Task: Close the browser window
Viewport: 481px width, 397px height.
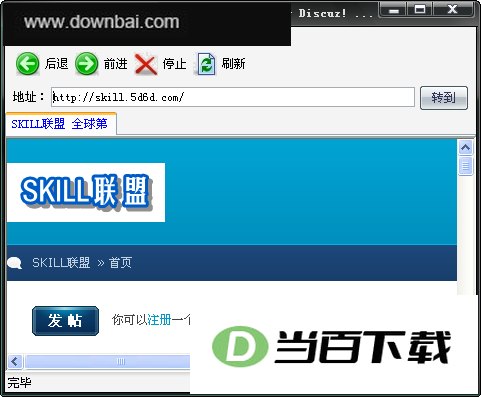Action: pyautogui.click(x=452, y=10)
